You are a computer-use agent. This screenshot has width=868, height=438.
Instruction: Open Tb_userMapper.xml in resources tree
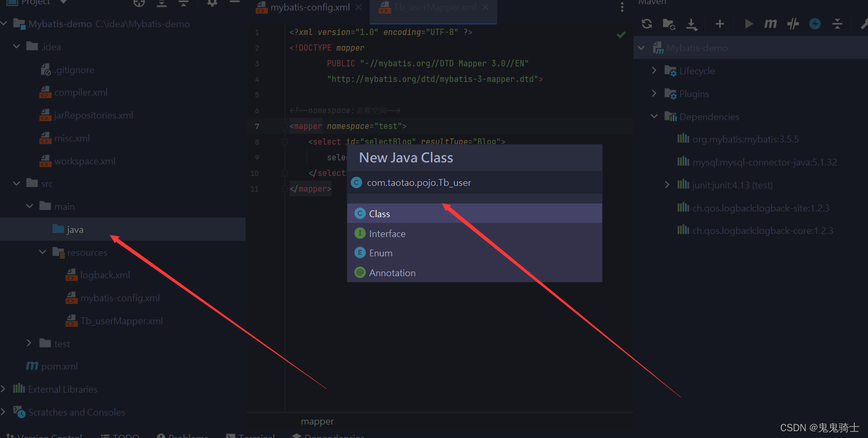[x=114, y=321]
